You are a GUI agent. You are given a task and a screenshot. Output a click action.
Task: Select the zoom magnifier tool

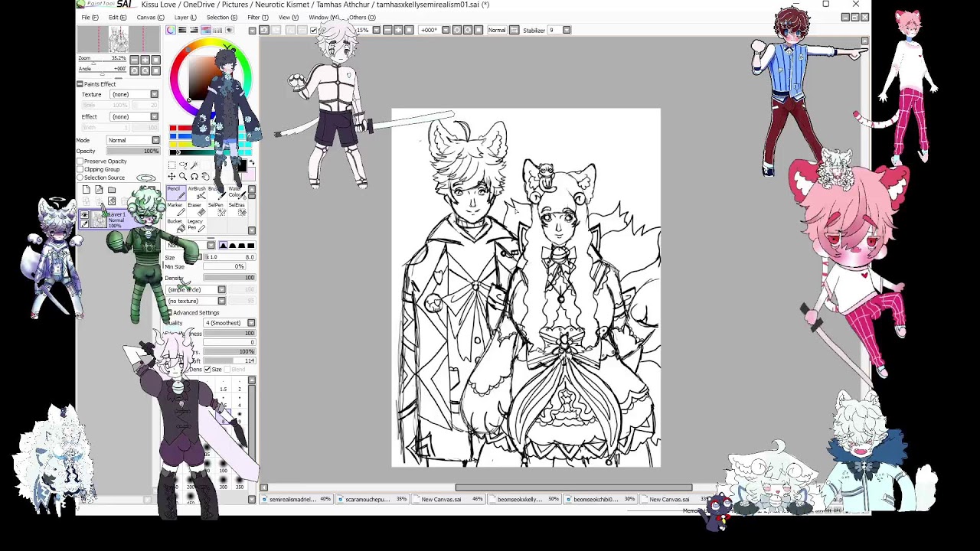(183, 177)
